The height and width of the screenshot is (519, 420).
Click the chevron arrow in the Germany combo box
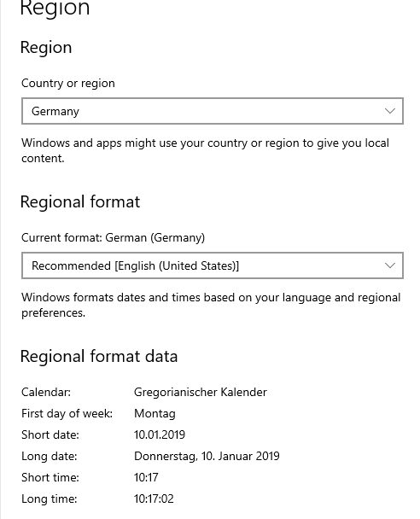390,111
